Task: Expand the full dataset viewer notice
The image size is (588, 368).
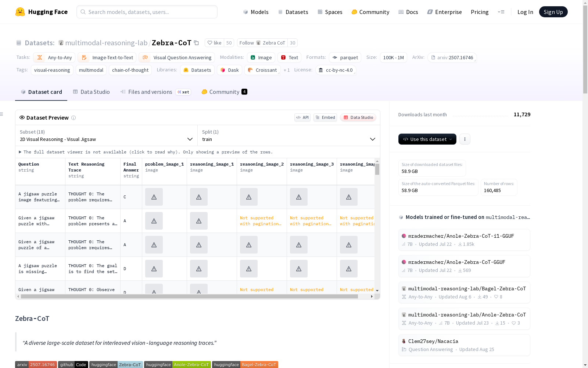Action: 146,152
